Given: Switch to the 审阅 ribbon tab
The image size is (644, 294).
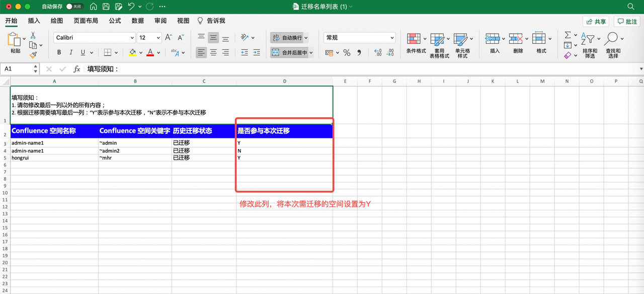Looking at the screenshot, I should (160, 21).
